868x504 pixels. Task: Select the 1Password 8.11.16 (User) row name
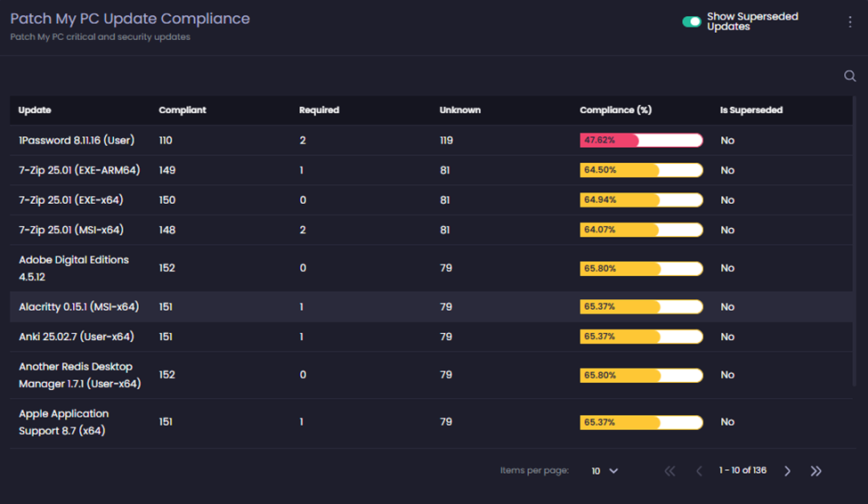(77, 140)
